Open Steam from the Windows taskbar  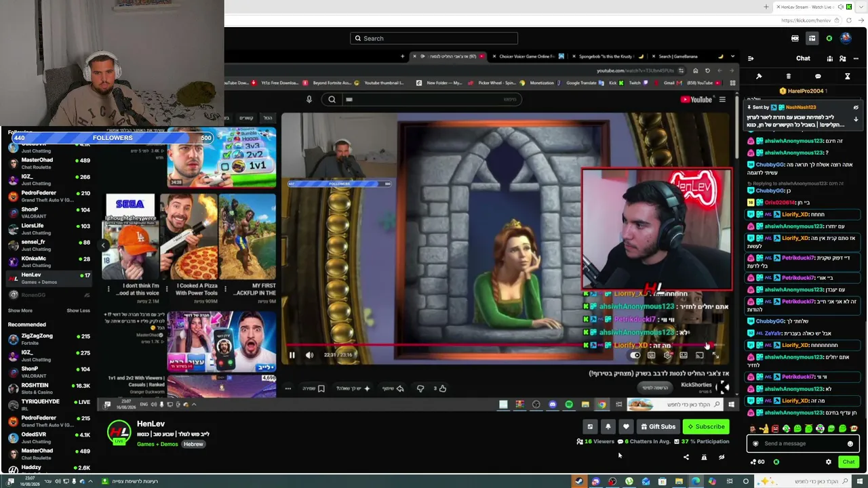tap(578, 482)
